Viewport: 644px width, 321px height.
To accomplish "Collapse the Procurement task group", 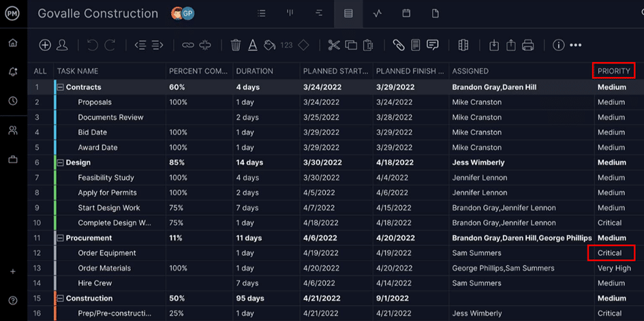I will [61, 238].
